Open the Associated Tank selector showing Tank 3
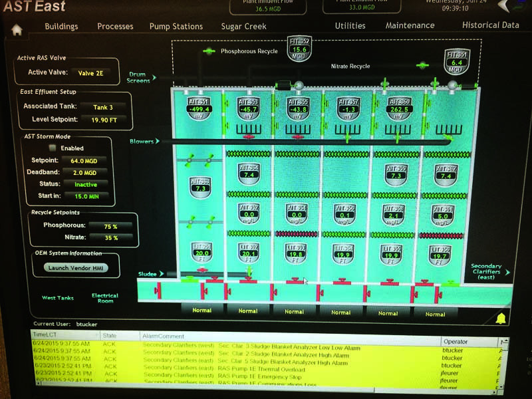The height and width of the screenshot is (399, 532). [x=102, y=106]
